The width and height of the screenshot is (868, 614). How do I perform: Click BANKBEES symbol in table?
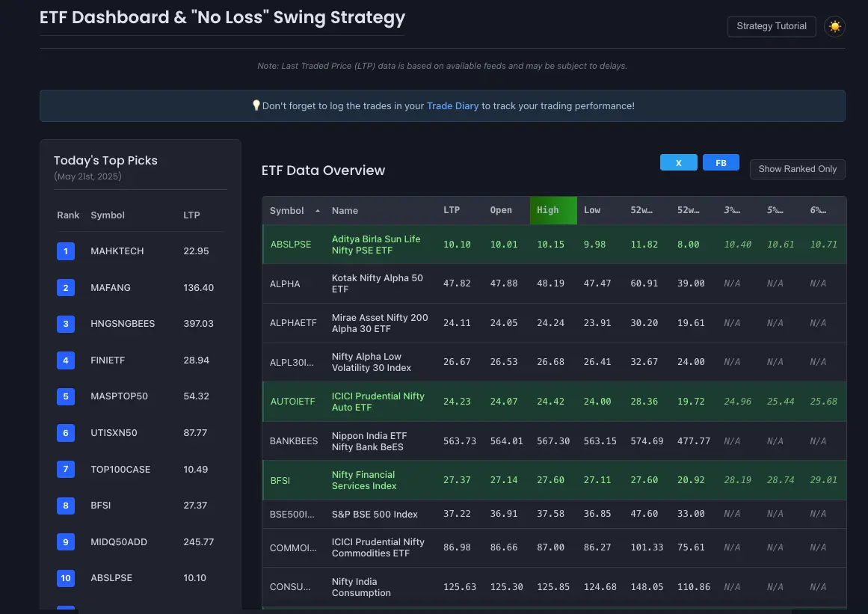click(x=293, y=441)
